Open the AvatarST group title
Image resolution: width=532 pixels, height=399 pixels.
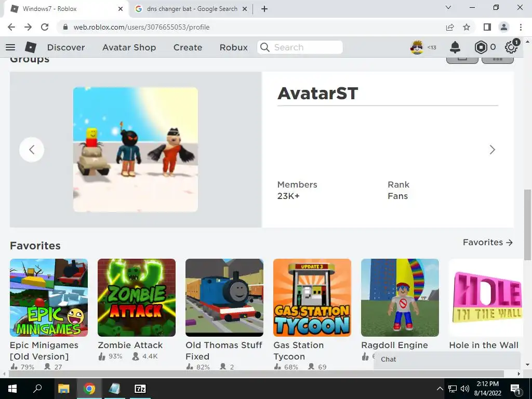pyautogui.click(x=317, y=94)
